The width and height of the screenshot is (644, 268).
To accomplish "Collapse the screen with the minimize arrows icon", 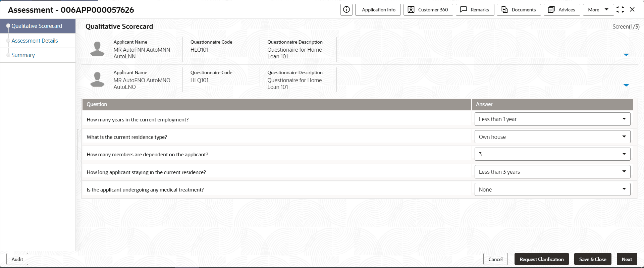I will [x=620, y=10].
